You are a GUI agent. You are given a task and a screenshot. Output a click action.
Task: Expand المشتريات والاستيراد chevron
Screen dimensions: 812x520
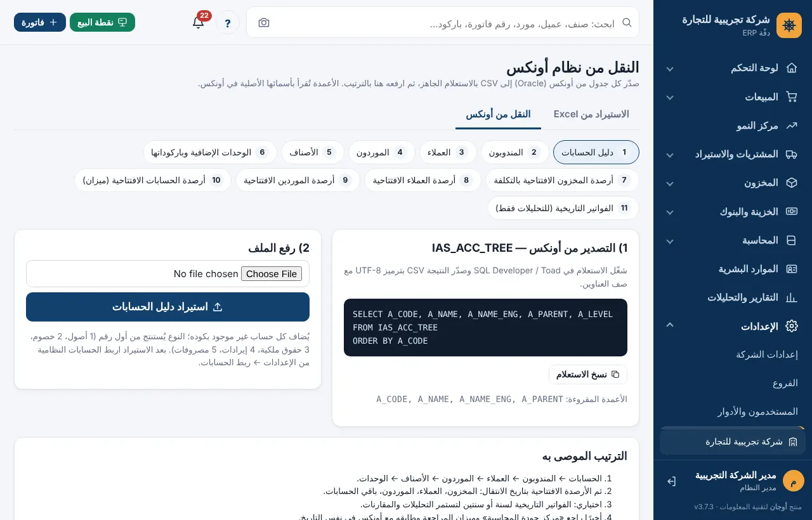pos(669,154)
